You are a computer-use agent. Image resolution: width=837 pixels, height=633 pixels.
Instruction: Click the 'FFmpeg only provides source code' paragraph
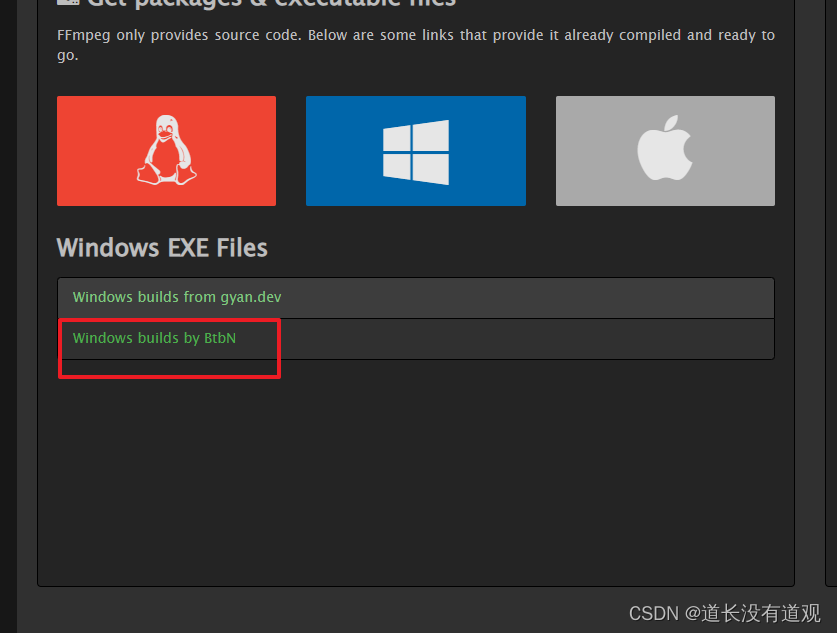pos(416,45)
